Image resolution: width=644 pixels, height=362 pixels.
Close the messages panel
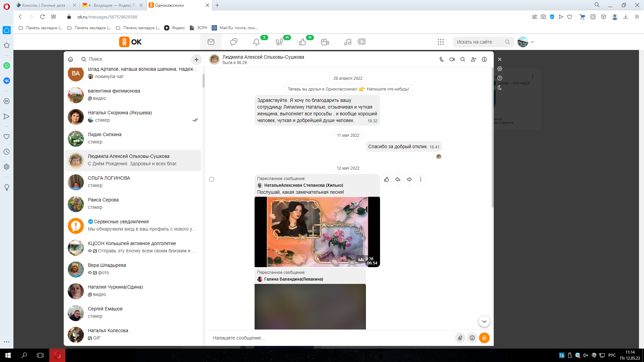pos(500,59)
